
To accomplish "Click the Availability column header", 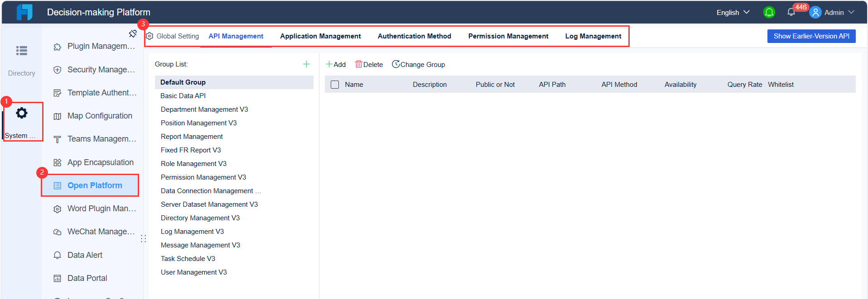I will 680,85.
